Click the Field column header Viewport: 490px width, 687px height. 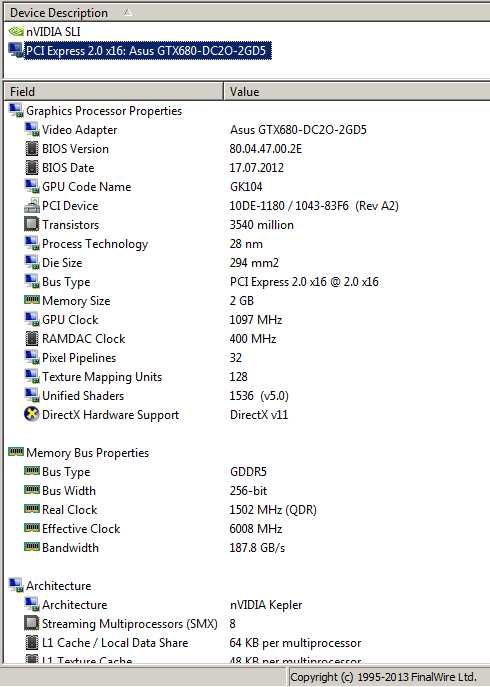coord(113,92)
